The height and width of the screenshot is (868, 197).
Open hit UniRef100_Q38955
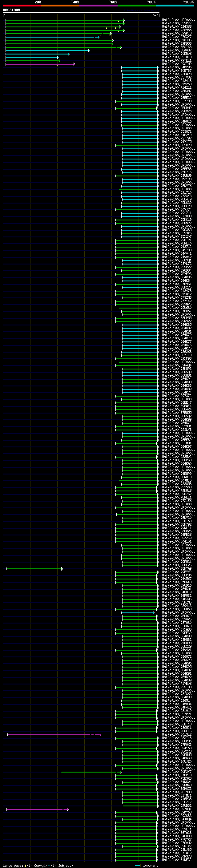click(177, 30)
